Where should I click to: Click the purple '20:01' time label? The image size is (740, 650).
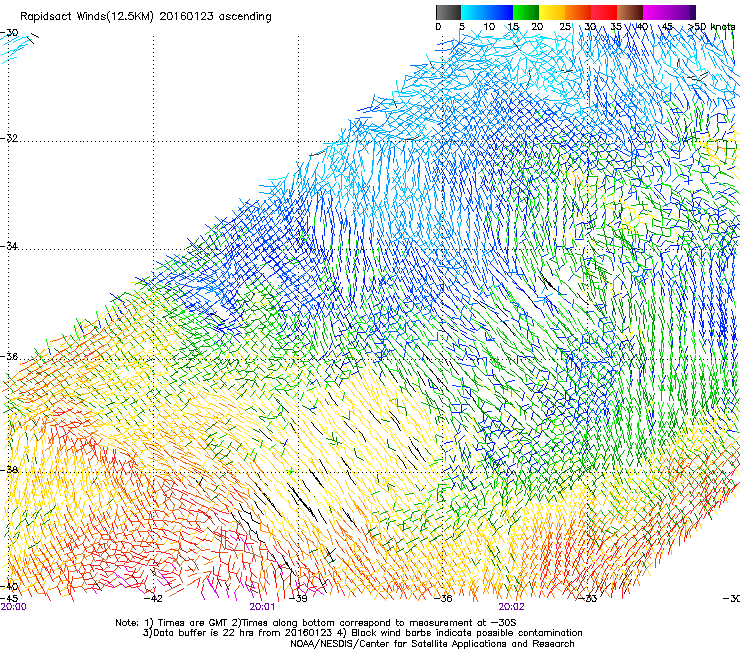[262, 607]
